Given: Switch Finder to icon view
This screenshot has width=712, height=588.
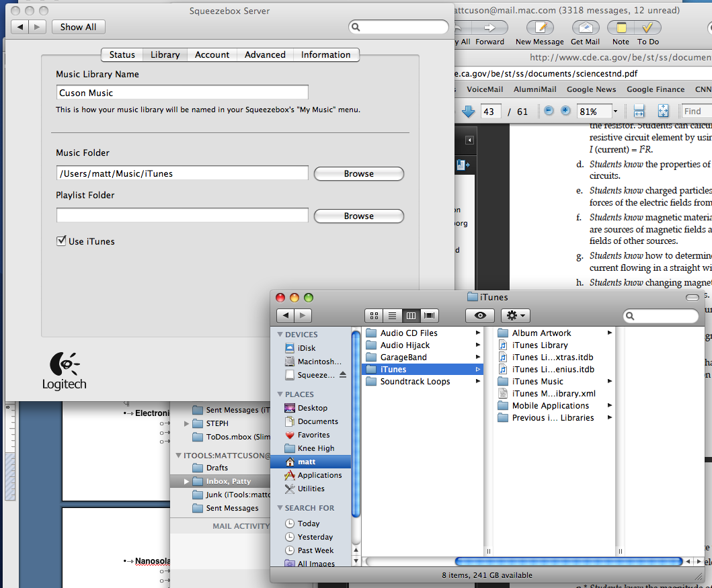Looking at the screenshot, I should pyautogui.click(x=374, y=315).
